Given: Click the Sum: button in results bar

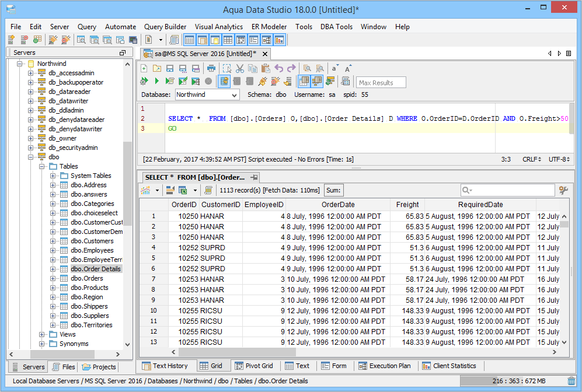Looking at the screenshot, I should [333, 190].
